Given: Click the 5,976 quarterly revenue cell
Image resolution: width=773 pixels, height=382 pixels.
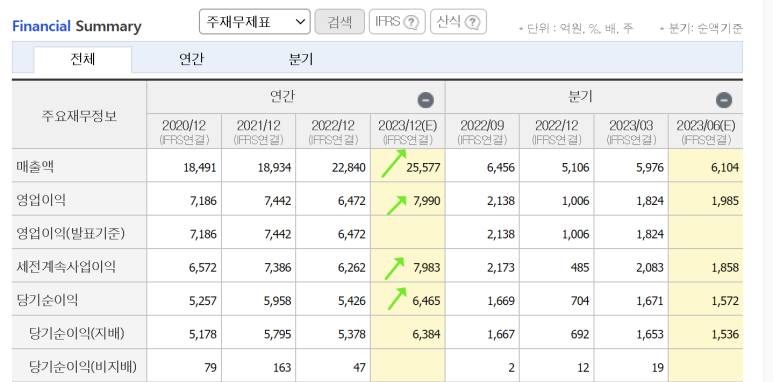Looking at the screenshot, I should point(632,167).
